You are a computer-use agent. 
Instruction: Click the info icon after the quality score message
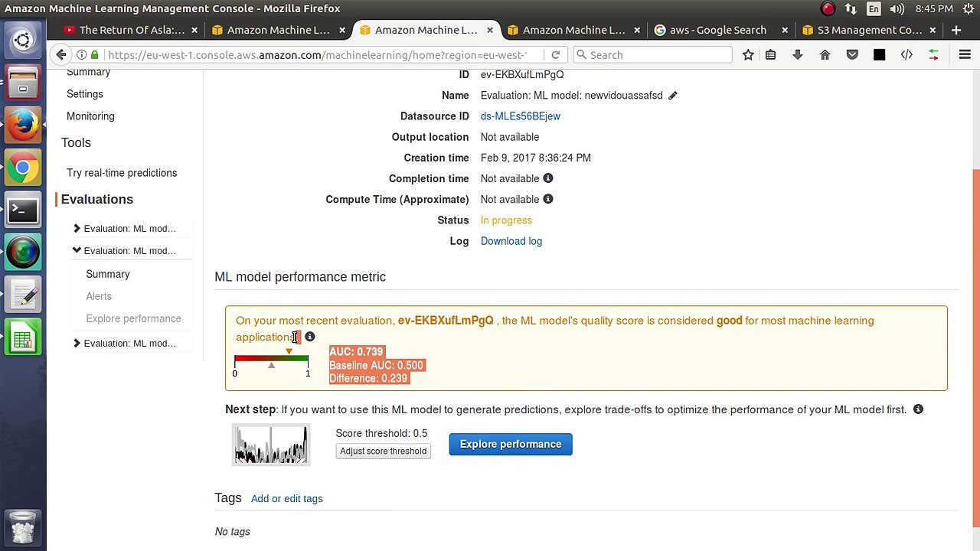pos(309,337)
